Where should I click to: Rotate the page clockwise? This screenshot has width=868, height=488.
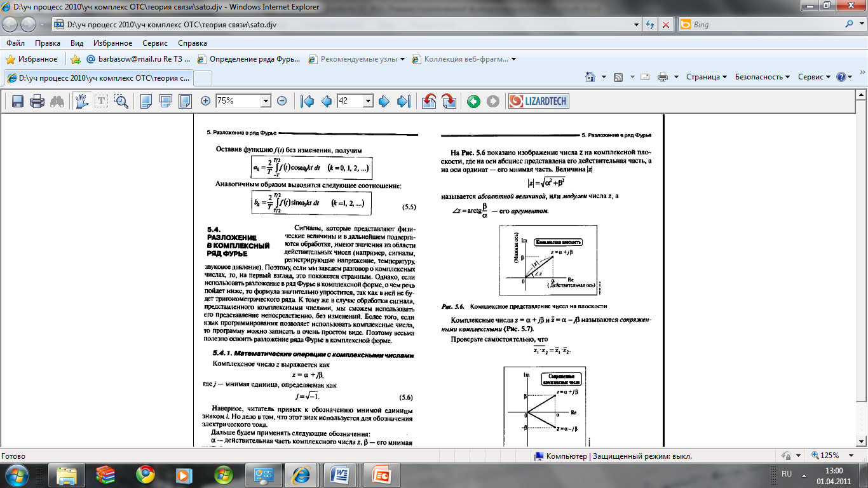[449, 101]
